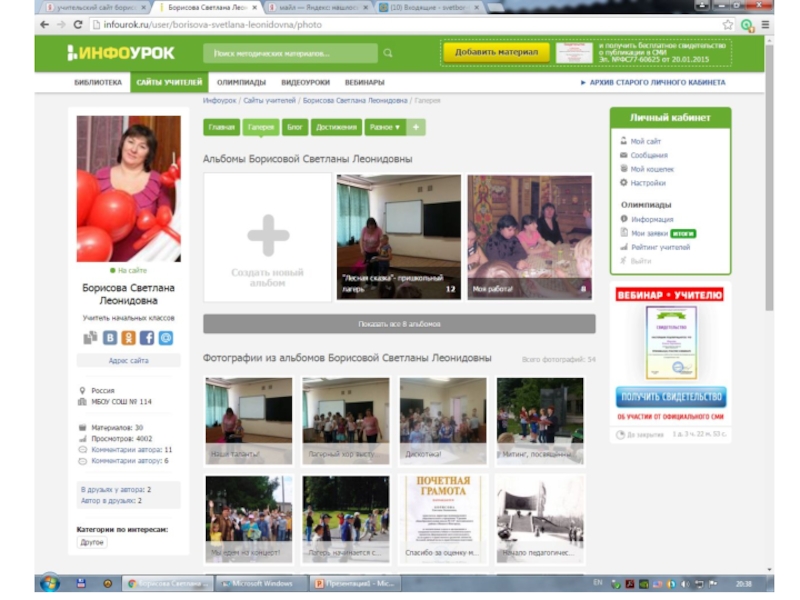The height and width of the screenshot is (600, 800).
Task: Click Сайты учителей breadcrumb link
Action: pyautogui.click(x=269, y=101)
